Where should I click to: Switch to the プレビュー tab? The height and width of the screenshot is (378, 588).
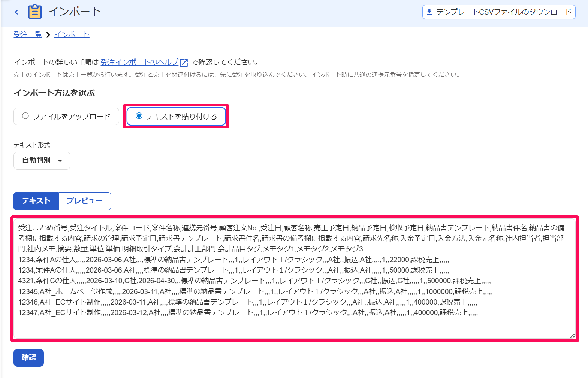click(85, 201)
